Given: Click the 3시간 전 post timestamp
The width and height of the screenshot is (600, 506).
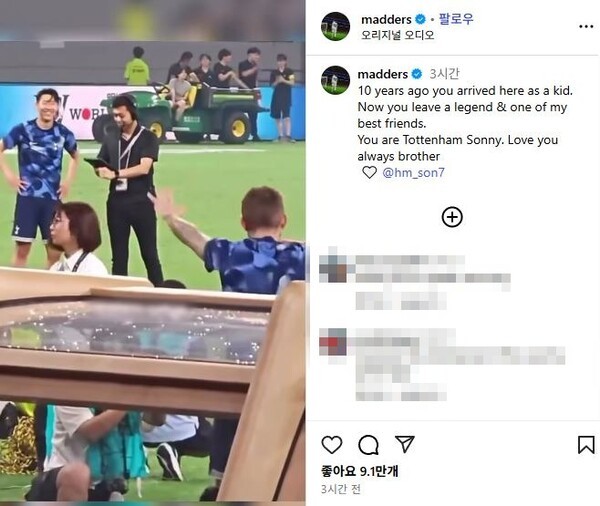Looking at the screenshot, I should click(341, 489).
